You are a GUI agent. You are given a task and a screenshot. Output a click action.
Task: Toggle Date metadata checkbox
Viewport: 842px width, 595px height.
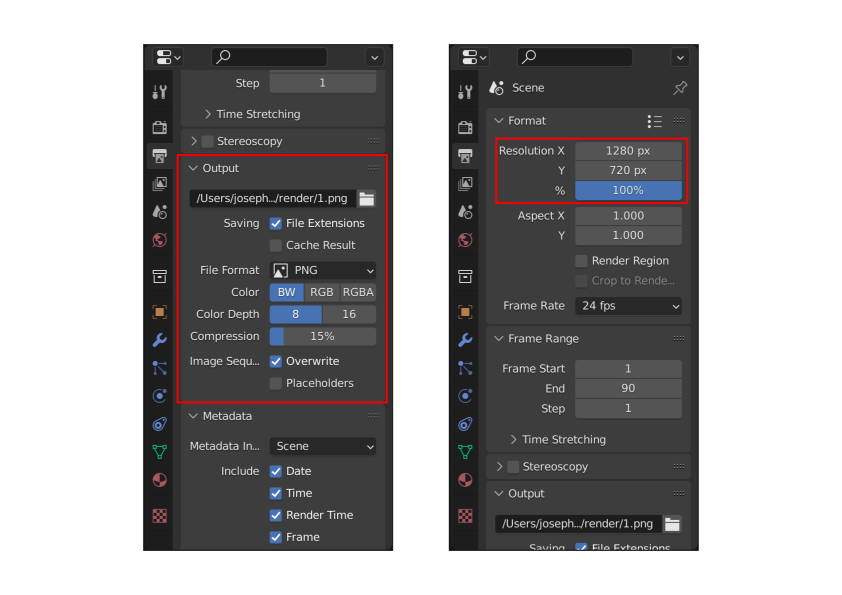tap(275, 471)
